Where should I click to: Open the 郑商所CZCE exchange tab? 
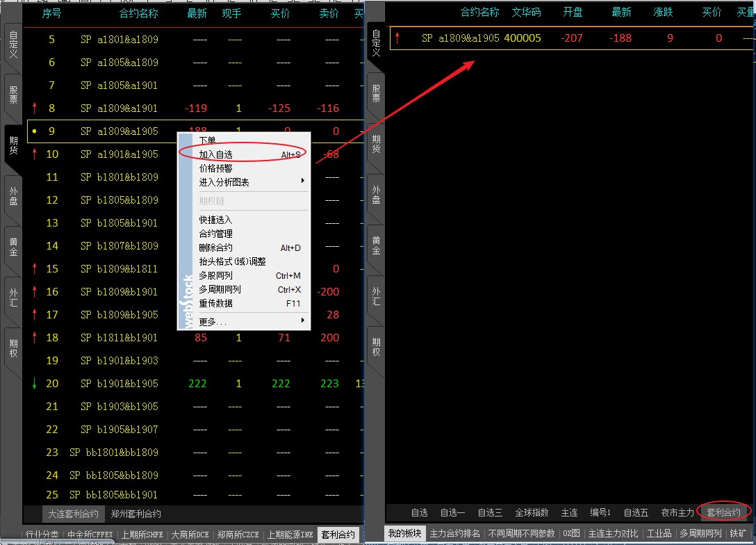pos(238,535)
